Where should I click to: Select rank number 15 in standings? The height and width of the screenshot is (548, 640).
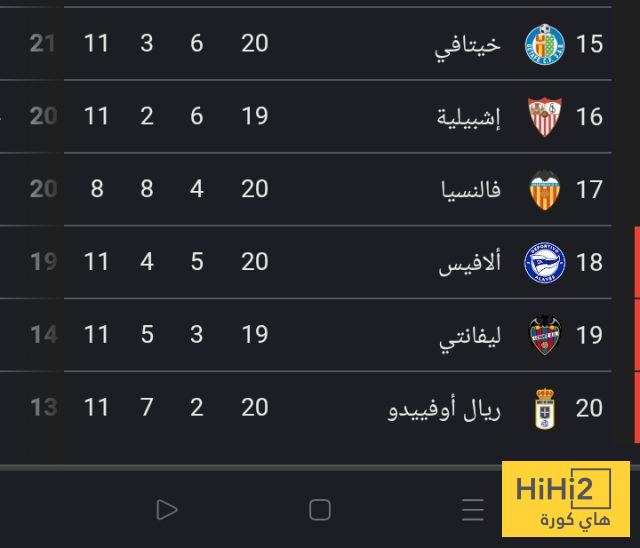point(590,45)
